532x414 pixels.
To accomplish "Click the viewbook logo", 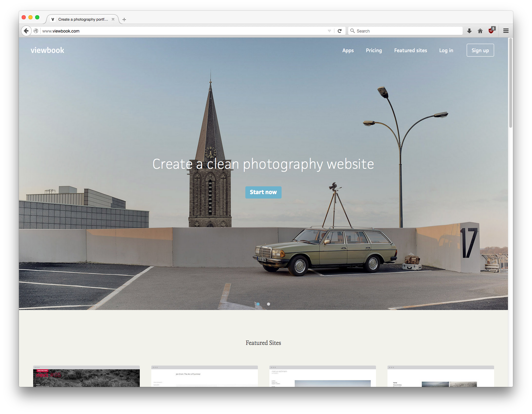I will [47, 50].
